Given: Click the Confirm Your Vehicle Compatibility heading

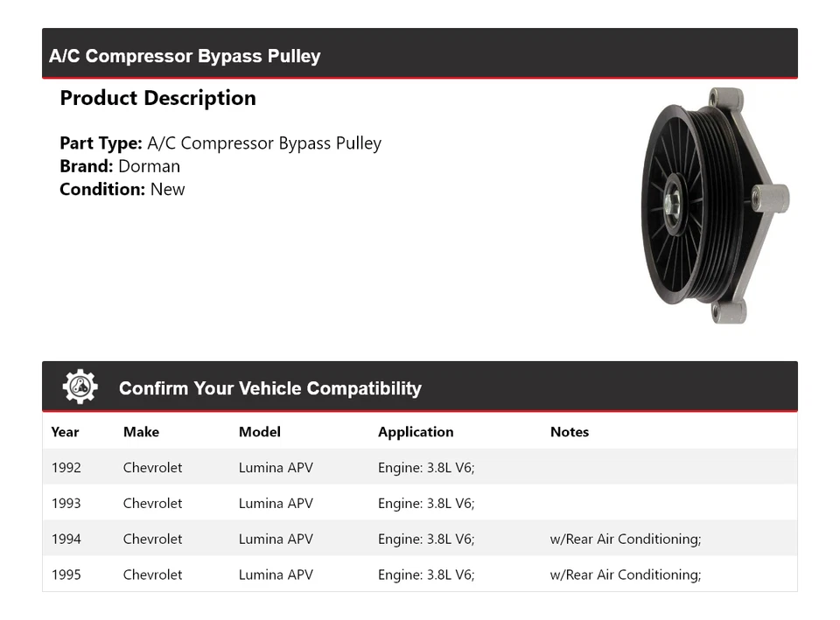Looking at the screenshot, I should pyautogui.click(x=269, y=388).
